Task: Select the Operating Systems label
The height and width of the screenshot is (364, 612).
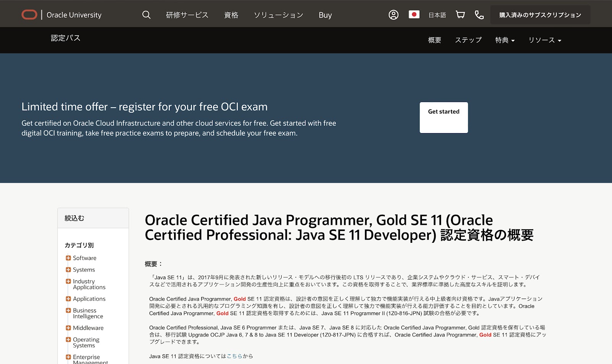Action: click(x=86, y=342)
